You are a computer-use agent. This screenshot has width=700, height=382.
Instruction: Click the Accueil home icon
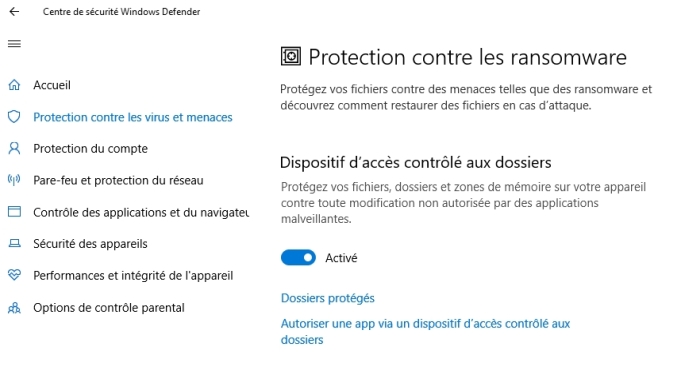(x=14, y=85)
